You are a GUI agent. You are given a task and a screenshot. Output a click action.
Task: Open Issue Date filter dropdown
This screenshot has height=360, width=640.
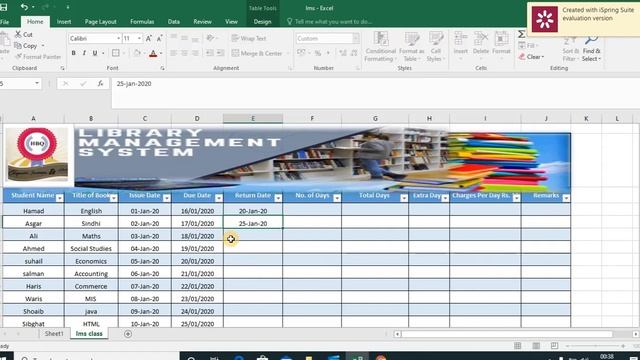[x=167, y=198]
